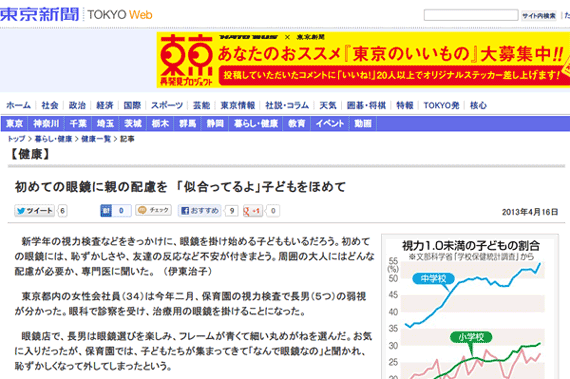The height and width of the screenshot is (379, 570).
Task: Click the Google +1 count showing 0
Action: pyautogui.click(x=273, y=211)
